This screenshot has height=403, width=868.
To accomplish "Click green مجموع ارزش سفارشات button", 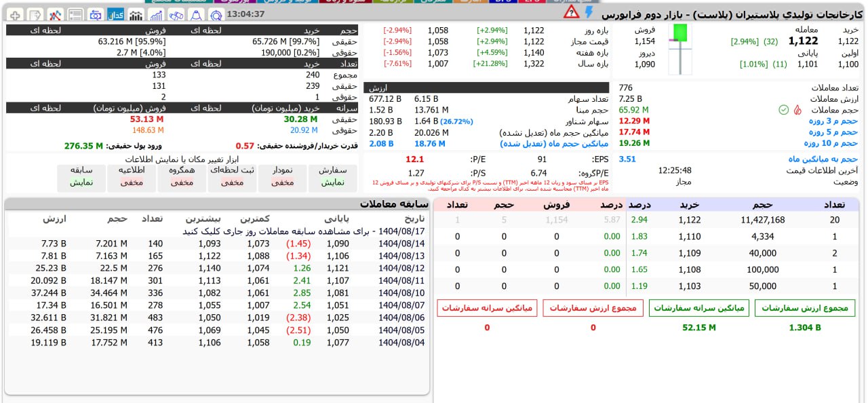I will 805,308.
